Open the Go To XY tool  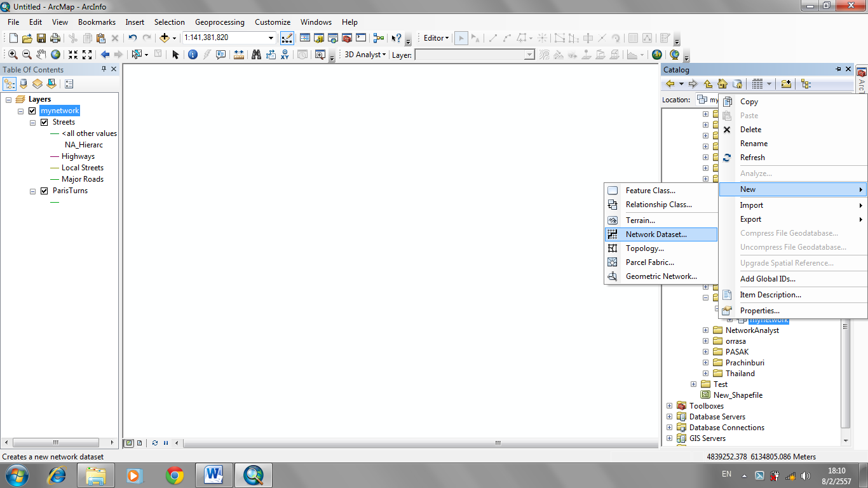coord(285,55)
